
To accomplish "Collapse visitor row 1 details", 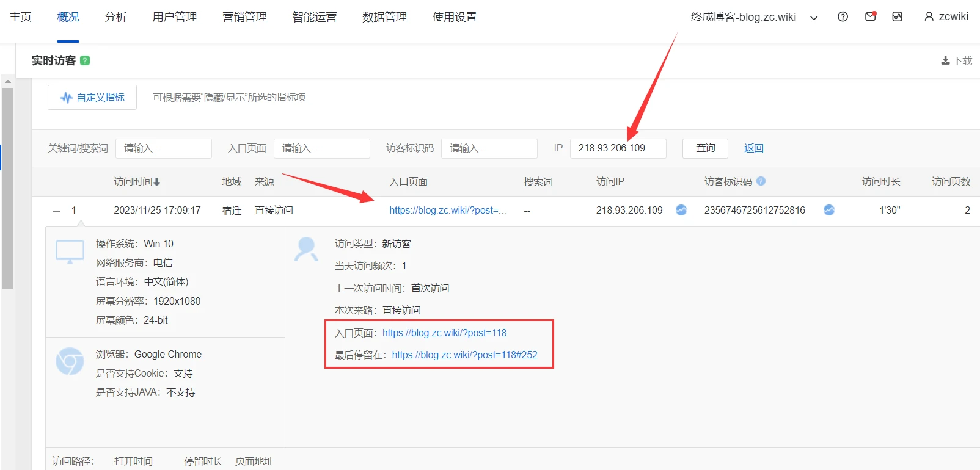I will pyautogui.click(x=57, y=211).
